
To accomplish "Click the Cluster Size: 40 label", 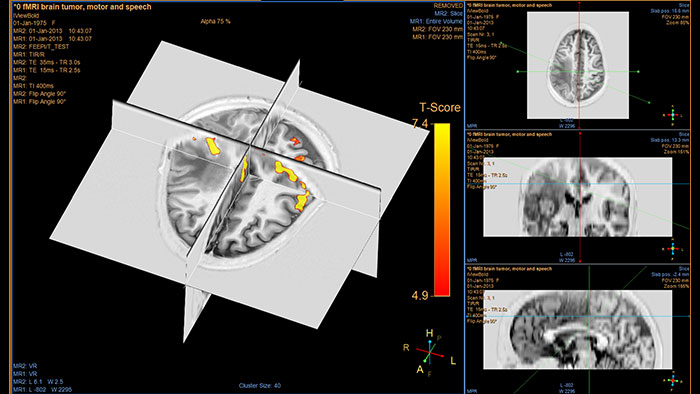I will coord(260,386).
